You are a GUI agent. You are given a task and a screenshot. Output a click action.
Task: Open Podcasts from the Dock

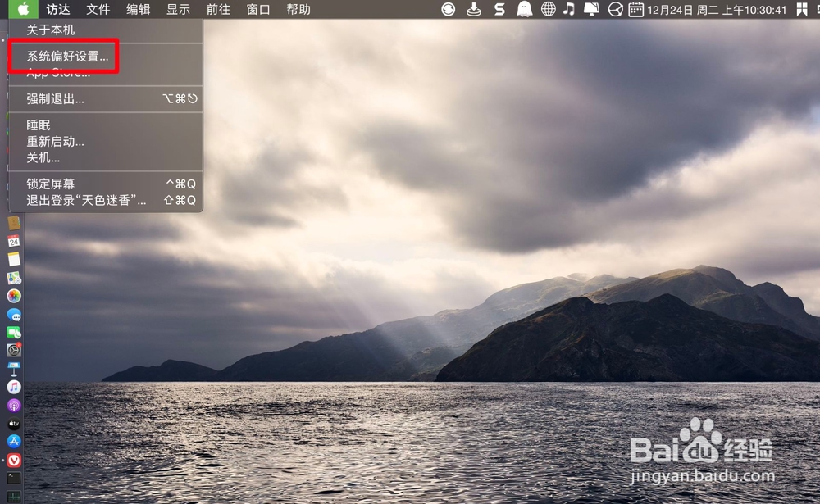(14, 405)
